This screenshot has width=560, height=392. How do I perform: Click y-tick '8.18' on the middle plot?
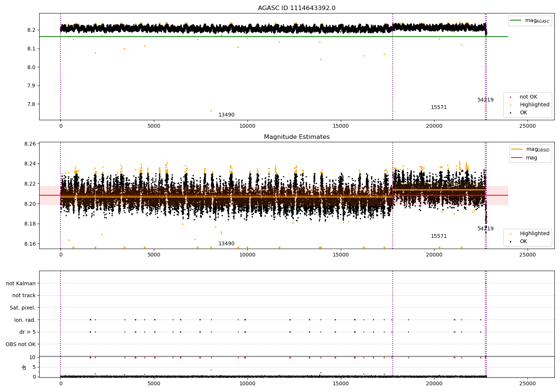coord(29,224)
